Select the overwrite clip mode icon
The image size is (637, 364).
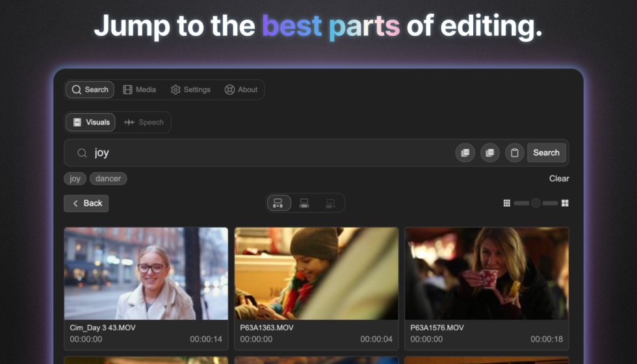coord(304,203)
